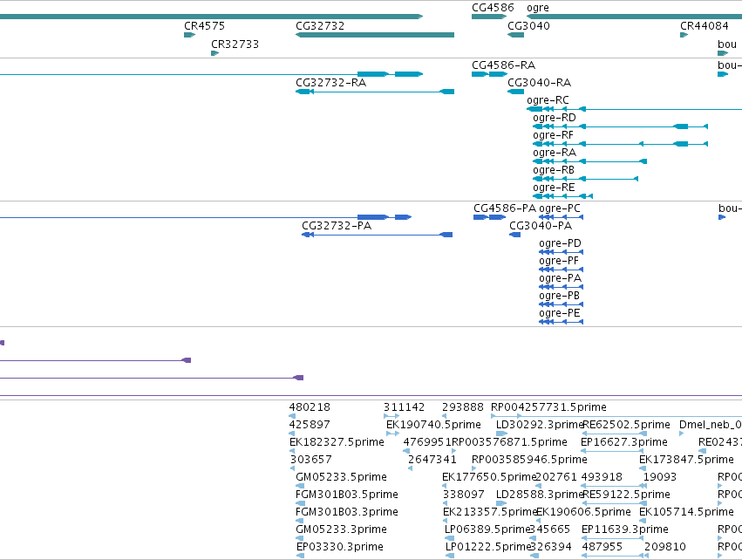Select the CG3040 gene label
The height and width of the screenshot is (560, 742).
[x=528, y=26]
